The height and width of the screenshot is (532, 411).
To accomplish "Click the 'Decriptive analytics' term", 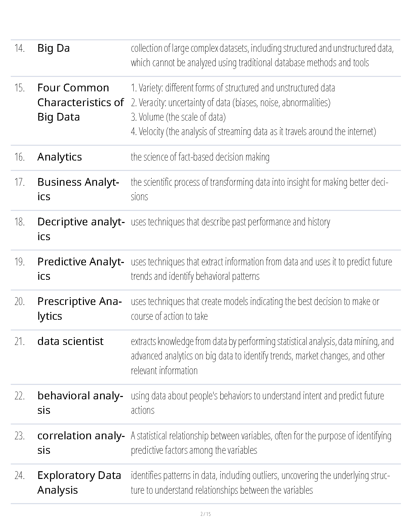I will point(81,229).
